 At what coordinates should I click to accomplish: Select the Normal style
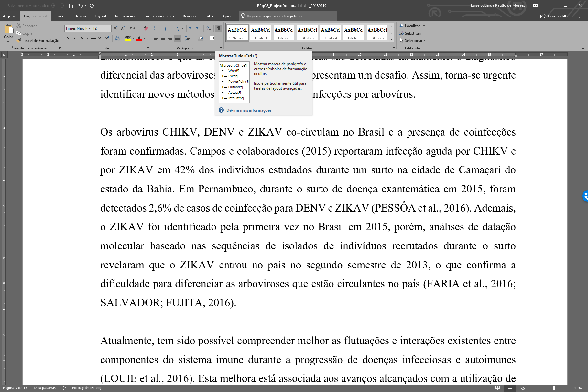point(237,33)
